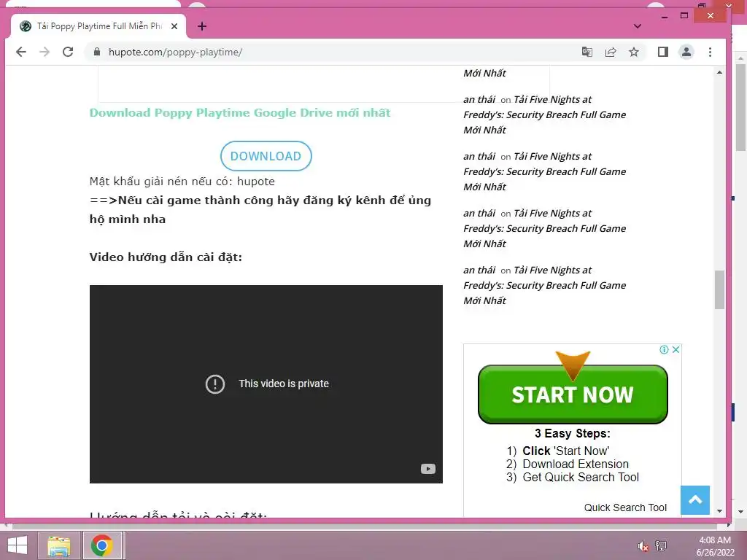Click the padlock site info icon
The image size is (747, 560).
pos(97,52)
